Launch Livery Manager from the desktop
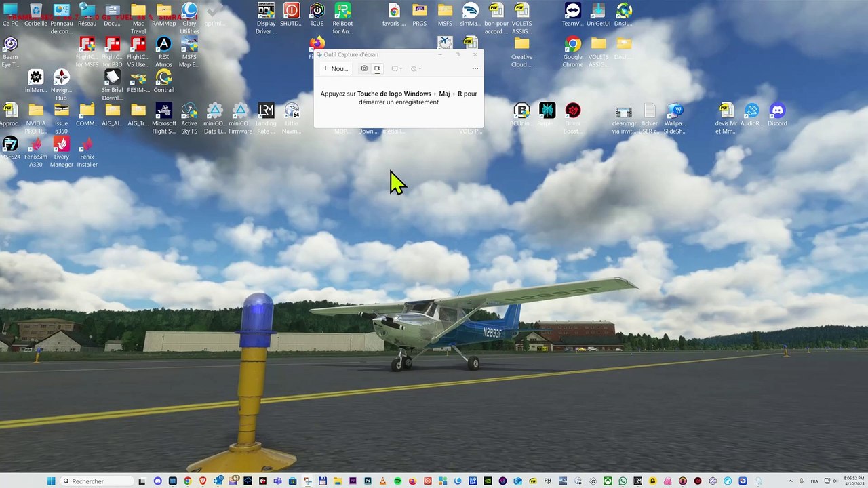This screenshot has height=488, width=868. click(x=62, y=152)
